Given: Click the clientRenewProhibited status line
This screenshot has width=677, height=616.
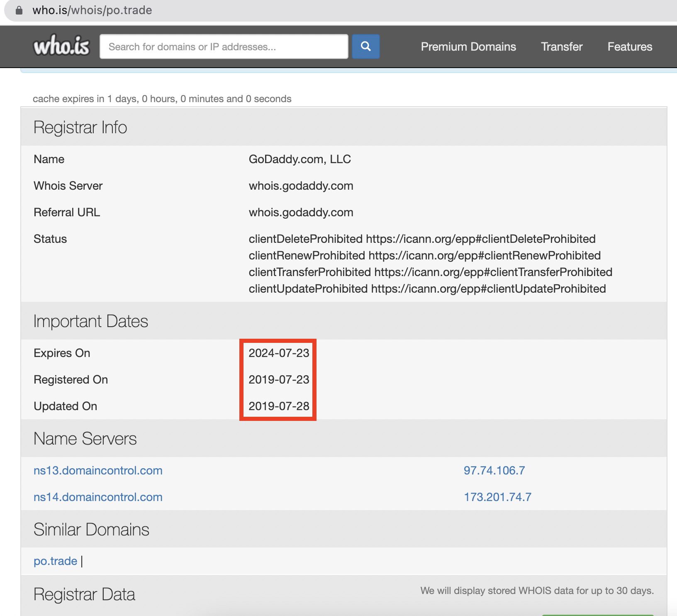Looking at the screenshot, I should point(424,255).
